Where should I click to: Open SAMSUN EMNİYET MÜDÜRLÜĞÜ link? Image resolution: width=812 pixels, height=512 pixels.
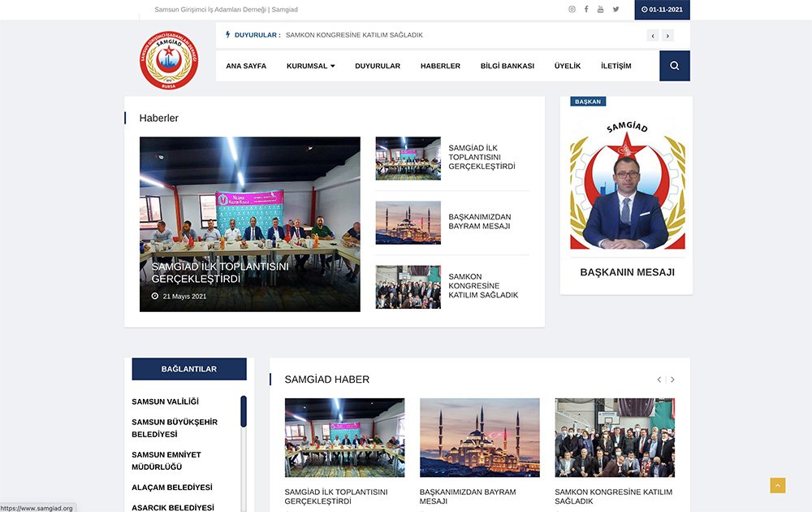(x=166, y=461)
